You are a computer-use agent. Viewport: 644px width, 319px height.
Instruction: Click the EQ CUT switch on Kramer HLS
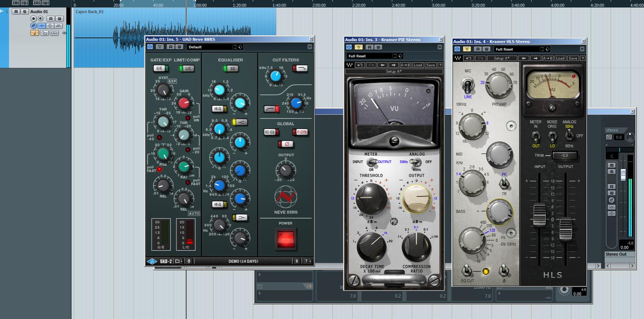(467, 271)
